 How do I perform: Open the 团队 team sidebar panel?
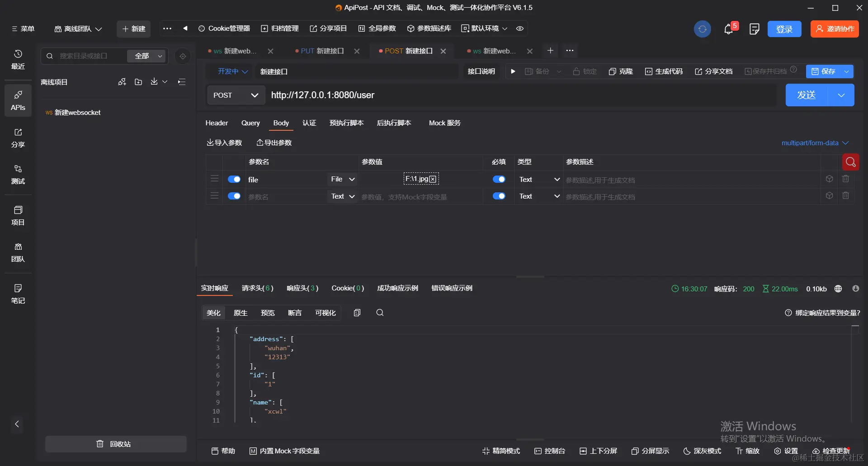[x=18, y=252]
